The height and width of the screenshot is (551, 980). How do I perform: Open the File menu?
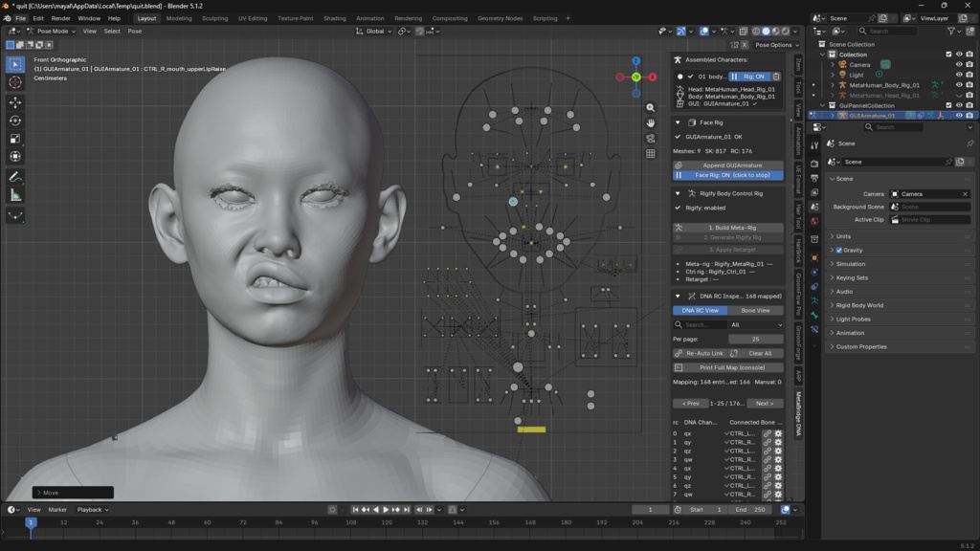(21, 18)
